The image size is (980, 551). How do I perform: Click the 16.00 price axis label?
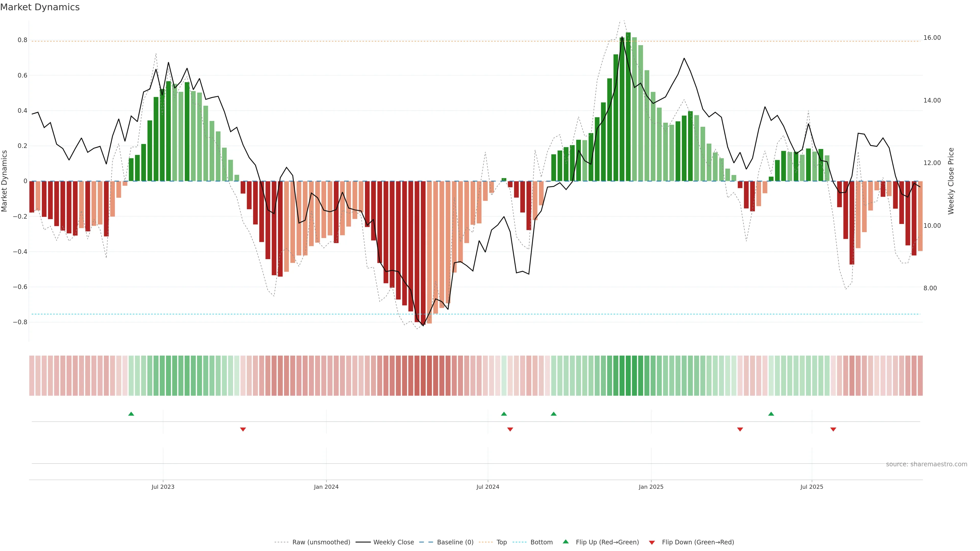pos(932,38)
